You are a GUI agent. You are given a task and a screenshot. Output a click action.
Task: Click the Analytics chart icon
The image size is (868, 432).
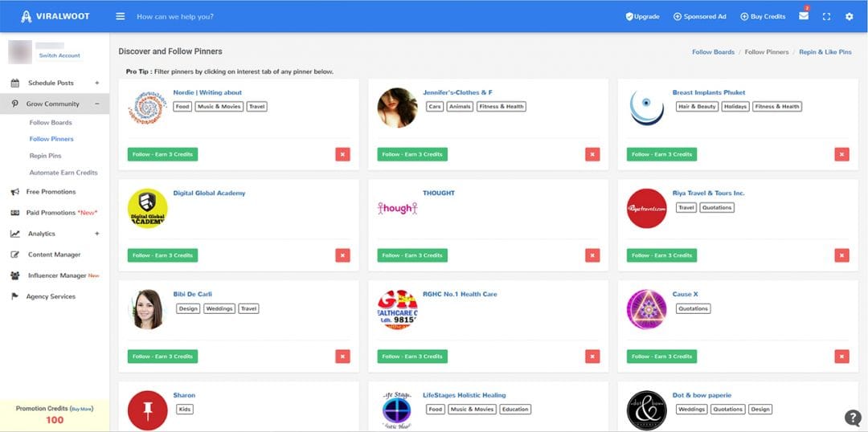pos(15,234)
